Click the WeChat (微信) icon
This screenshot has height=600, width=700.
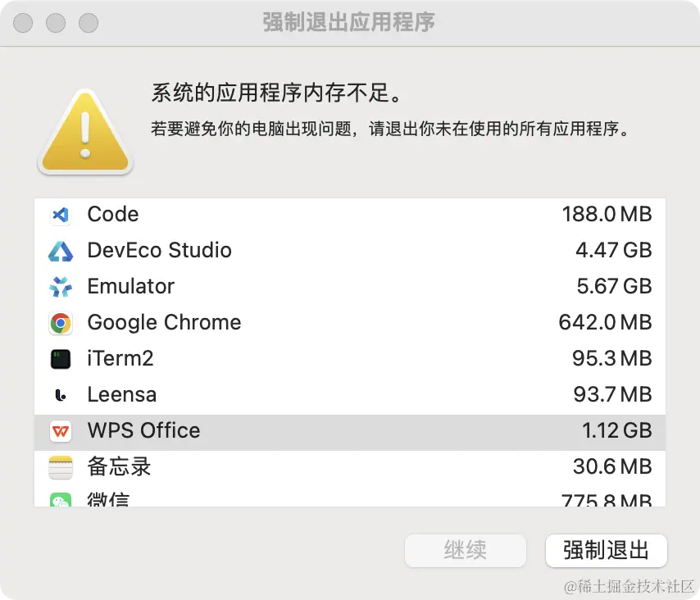[60, 501]
